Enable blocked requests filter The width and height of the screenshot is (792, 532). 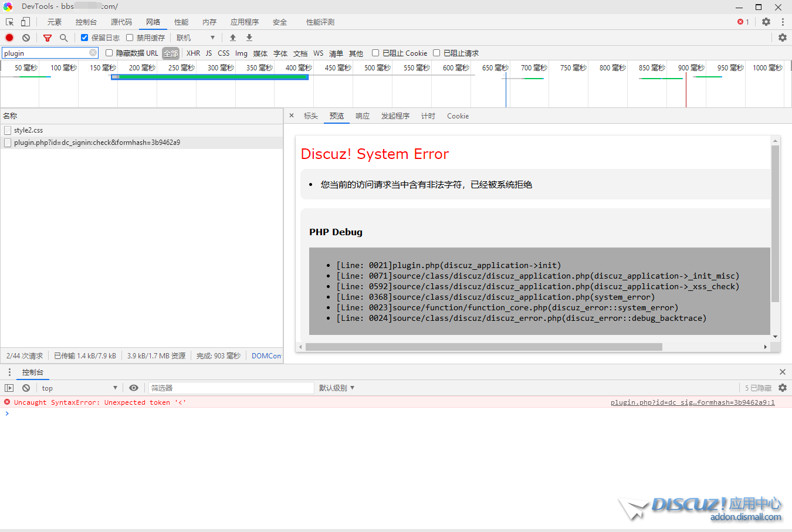[436, 53]
